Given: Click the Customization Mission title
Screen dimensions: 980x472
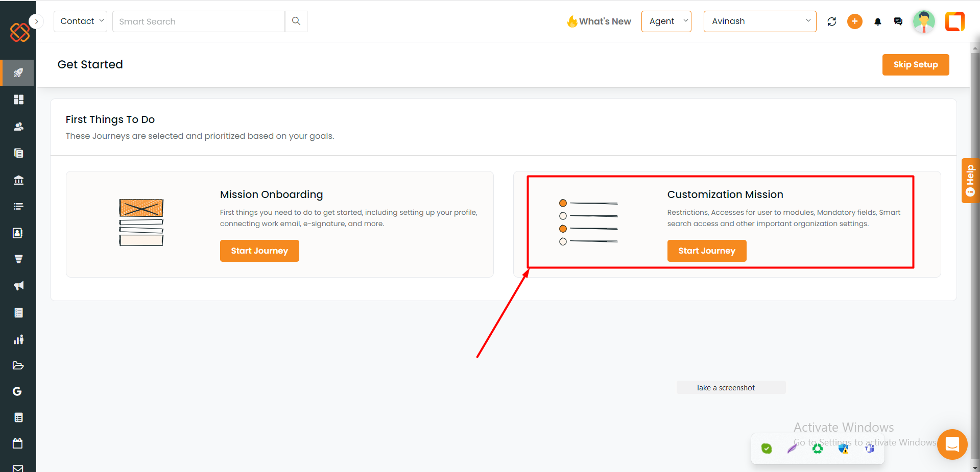Looking at the screenshot, I should tap(725, 194).
